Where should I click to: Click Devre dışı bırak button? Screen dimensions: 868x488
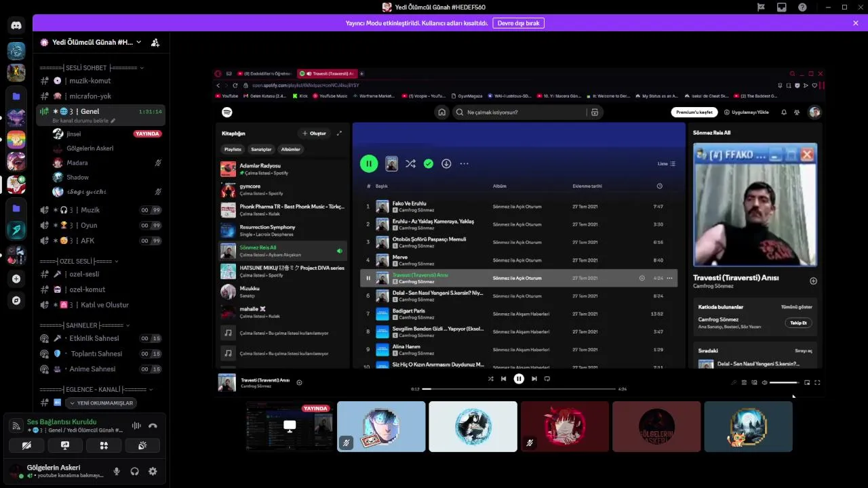(519, 23)
